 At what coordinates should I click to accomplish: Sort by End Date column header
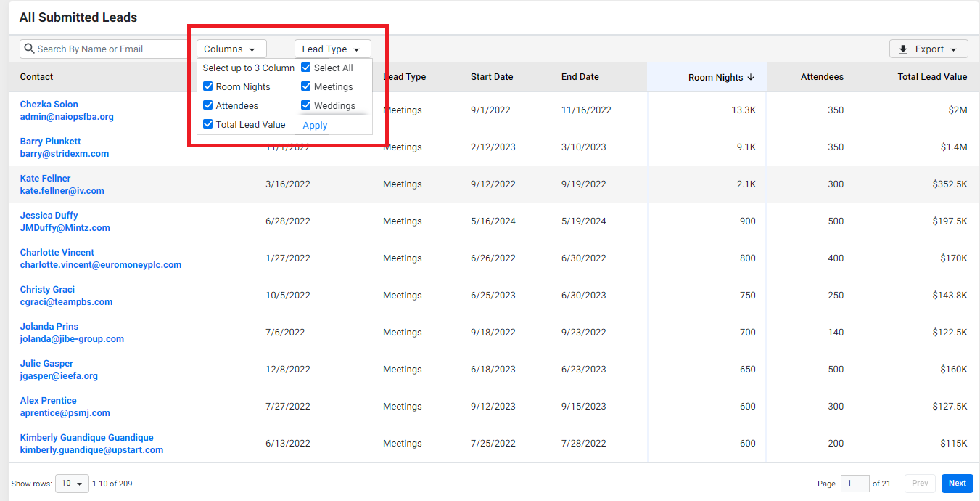pos(580,77)
